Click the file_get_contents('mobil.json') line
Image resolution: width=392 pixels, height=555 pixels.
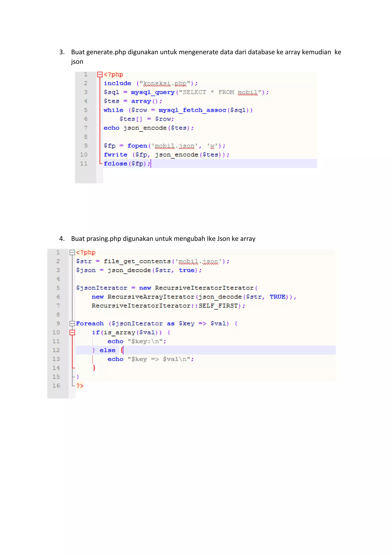pyautogui.click(x=153, y=262)
